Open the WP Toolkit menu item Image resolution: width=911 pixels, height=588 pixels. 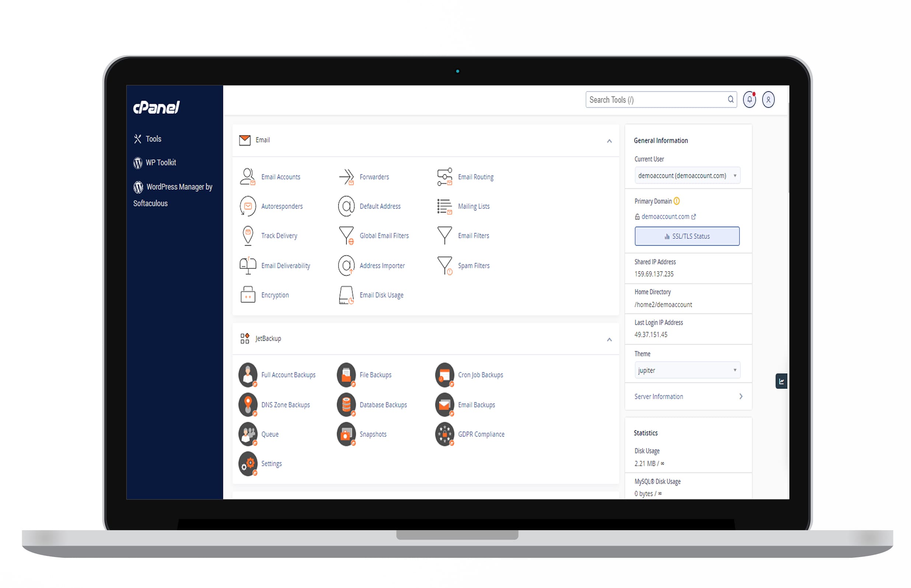click(161, 162)
